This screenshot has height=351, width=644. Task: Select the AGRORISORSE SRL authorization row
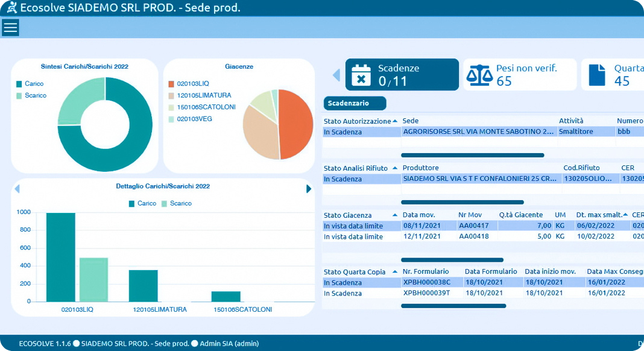click(478, 131)
